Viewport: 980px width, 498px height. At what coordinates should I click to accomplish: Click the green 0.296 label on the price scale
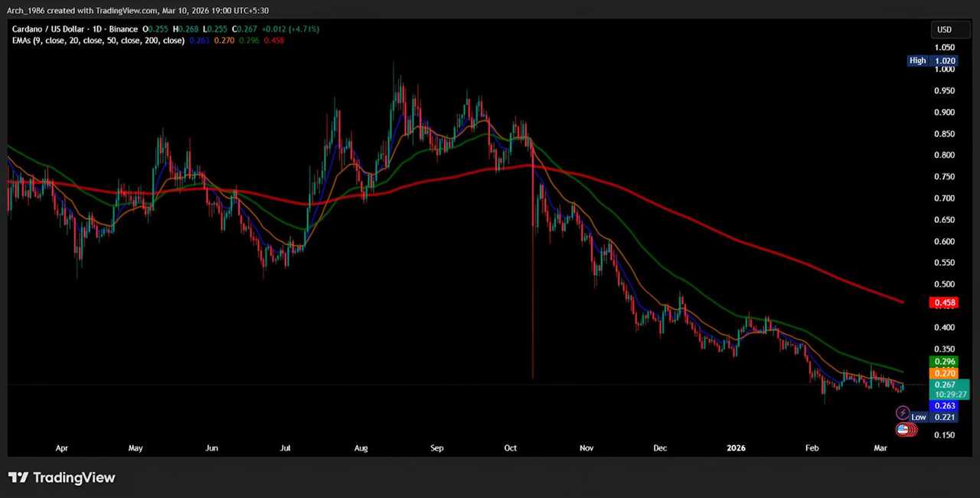point(944,361)
